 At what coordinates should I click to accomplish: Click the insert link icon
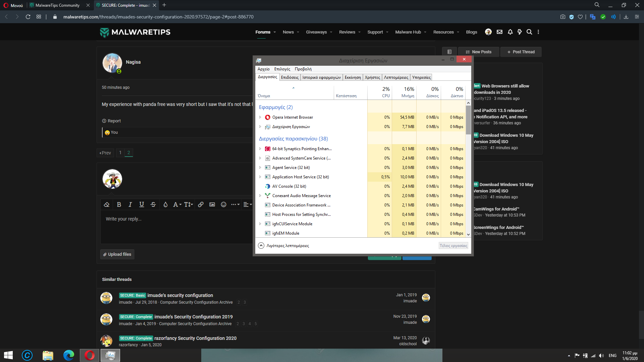point(201,204)
